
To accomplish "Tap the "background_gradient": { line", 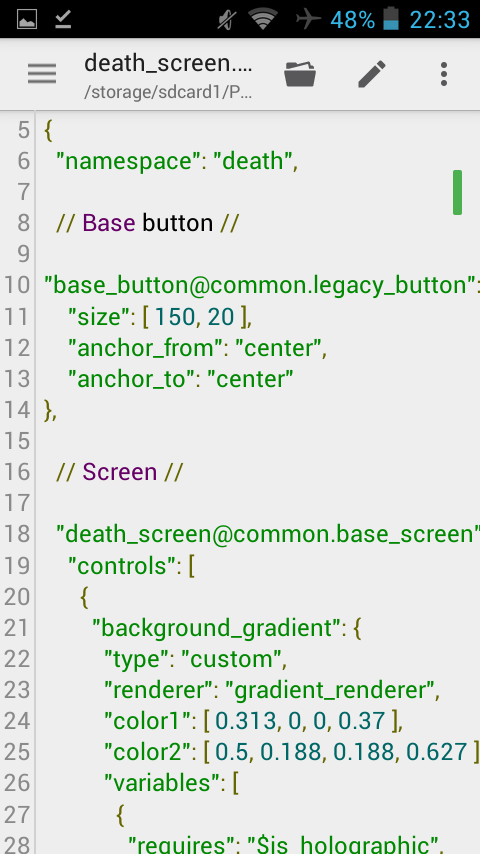I will [227, 629].
